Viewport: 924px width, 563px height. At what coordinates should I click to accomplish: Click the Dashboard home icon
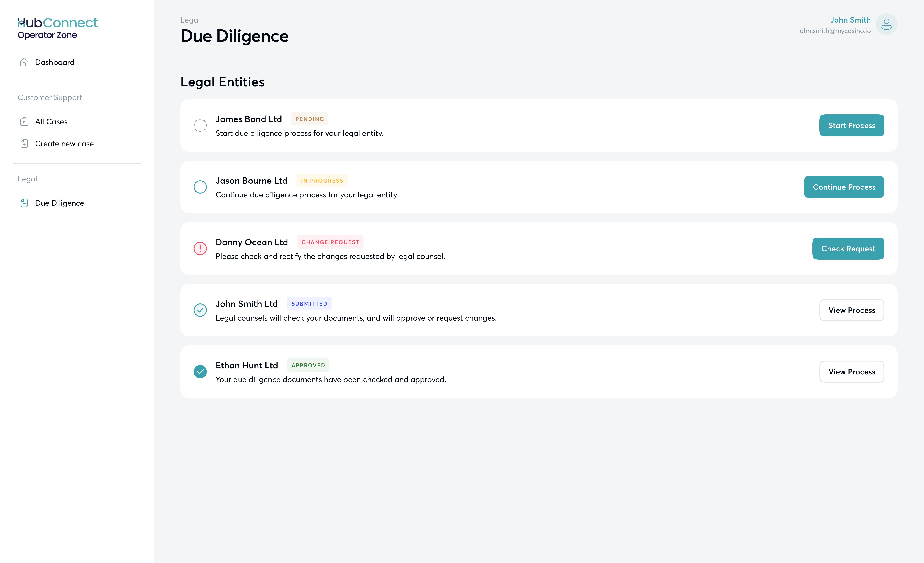click(x=24, y=62)
